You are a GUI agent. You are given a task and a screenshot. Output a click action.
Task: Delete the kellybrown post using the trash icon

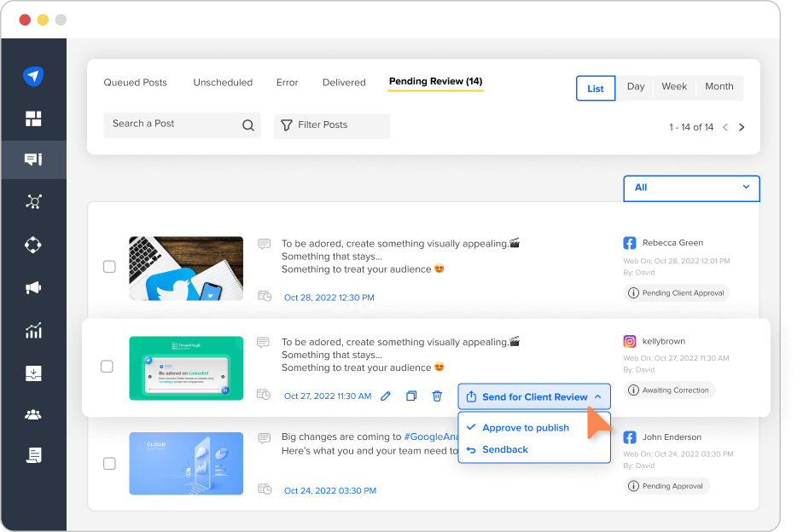pyautogui.click(x=437, y=396)
